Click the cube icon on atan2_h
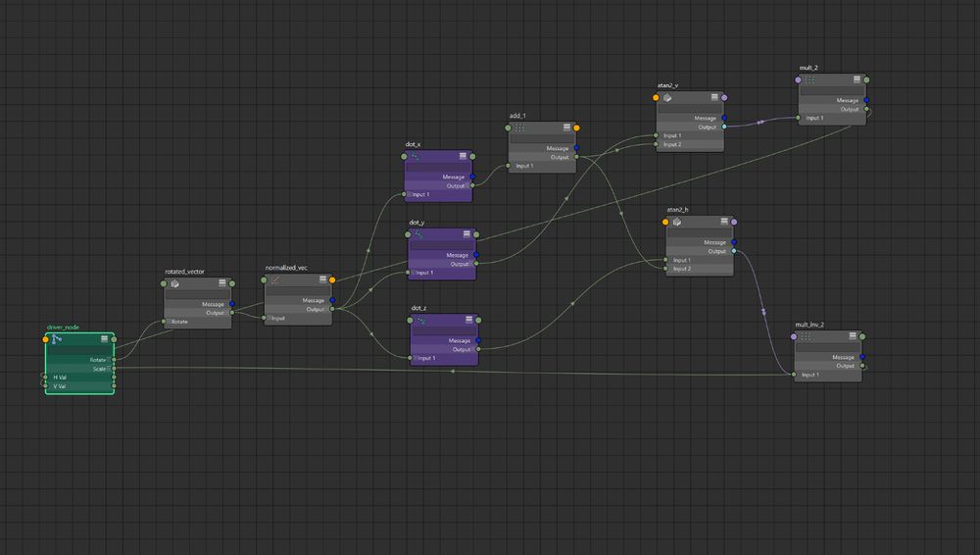 tap(677, 222)
